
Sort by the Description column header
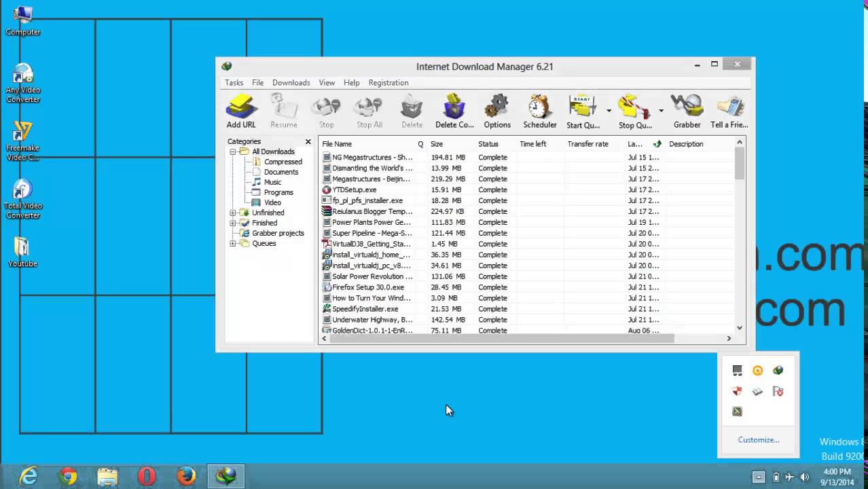(x=700, y=144)
